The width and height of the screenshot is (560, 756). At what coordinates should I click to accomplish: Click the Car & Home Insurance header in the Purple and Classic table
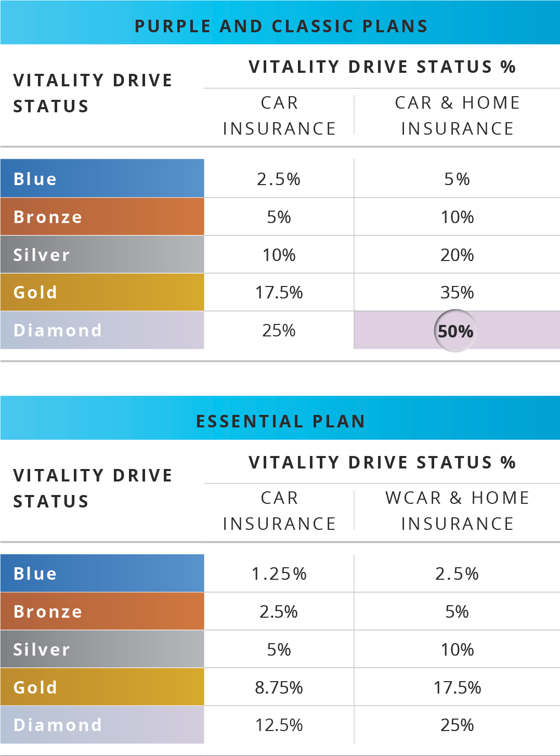pos(457,115)
